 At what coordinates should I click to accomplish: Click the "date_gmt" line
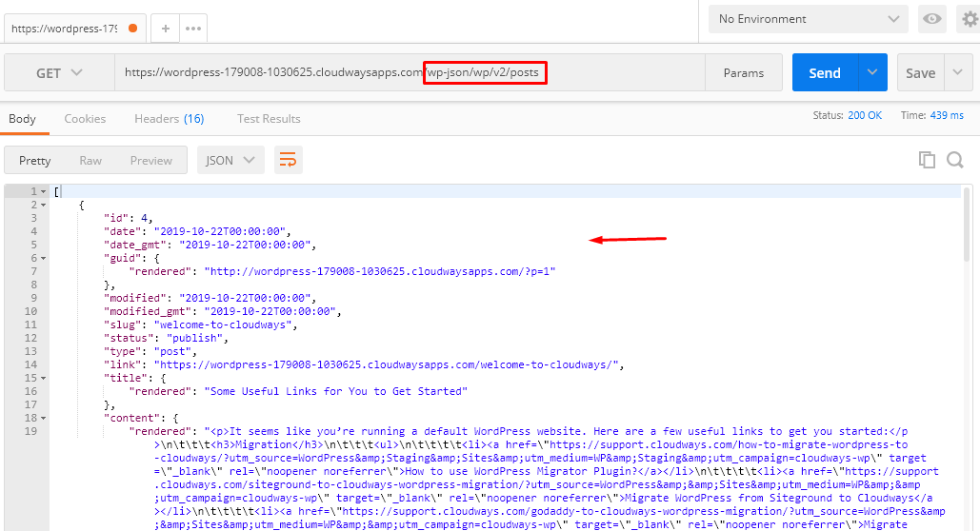[x=210, y=245]
